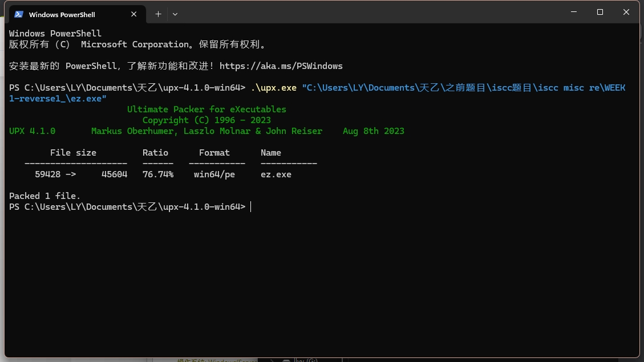Image resolution: width=644 pixels, height=362 pixels.
Task: Select the Windows PowerShell tab
Action: pos(62,14)
